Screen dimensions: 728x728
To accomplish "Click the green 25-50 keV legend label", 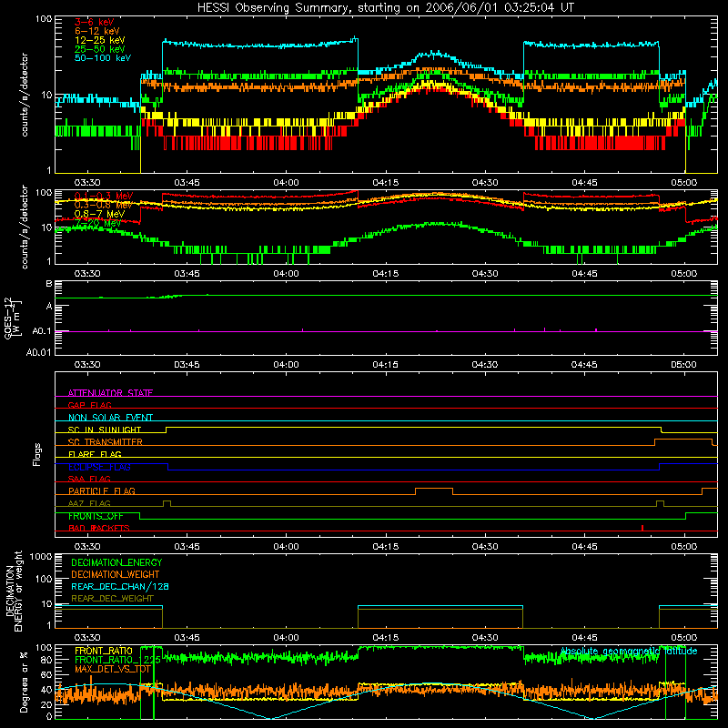I will click(99, 49).
